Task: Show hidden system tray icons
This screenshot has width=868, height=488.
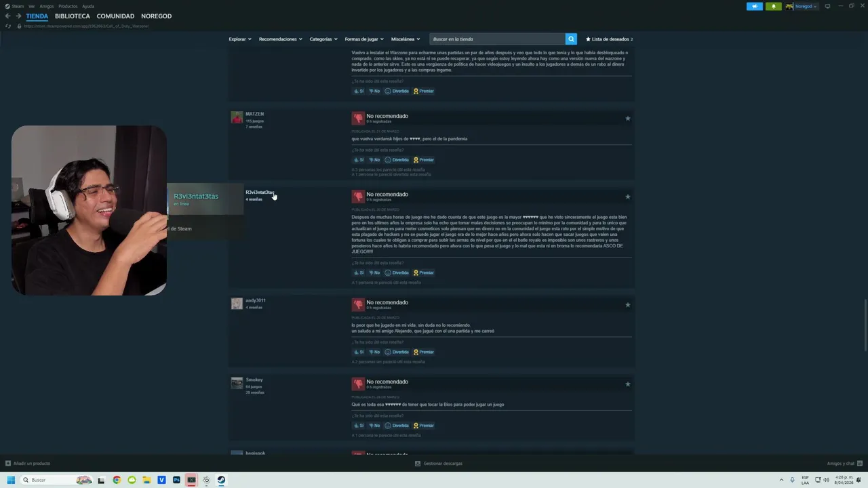Action: coord(781,480)
